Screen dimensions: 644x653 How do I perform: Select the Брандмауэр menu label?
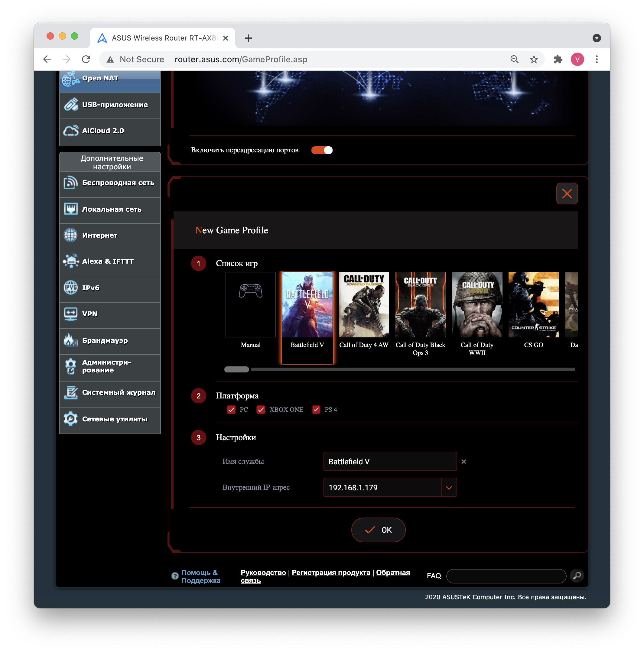(105, 340)
